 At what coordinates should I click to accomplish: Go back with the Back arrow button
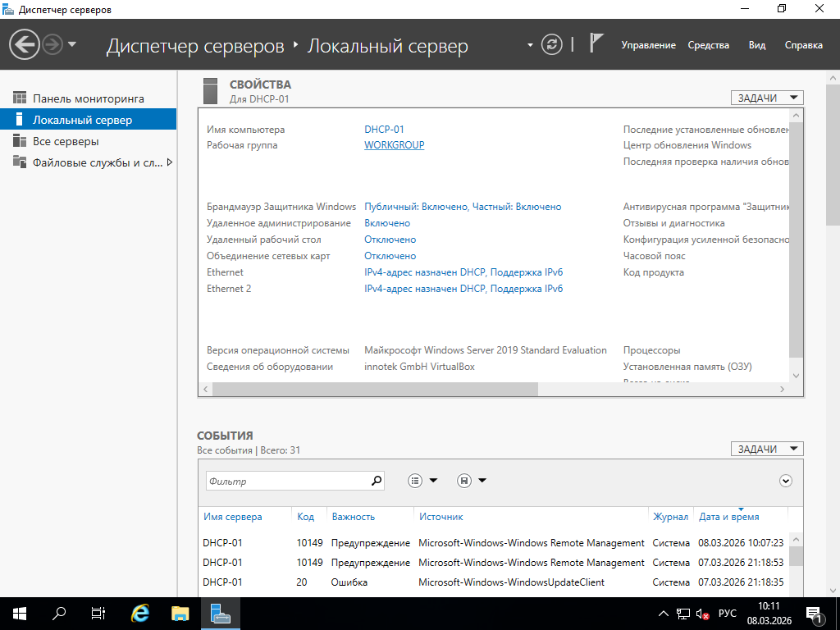pos(25,44)
